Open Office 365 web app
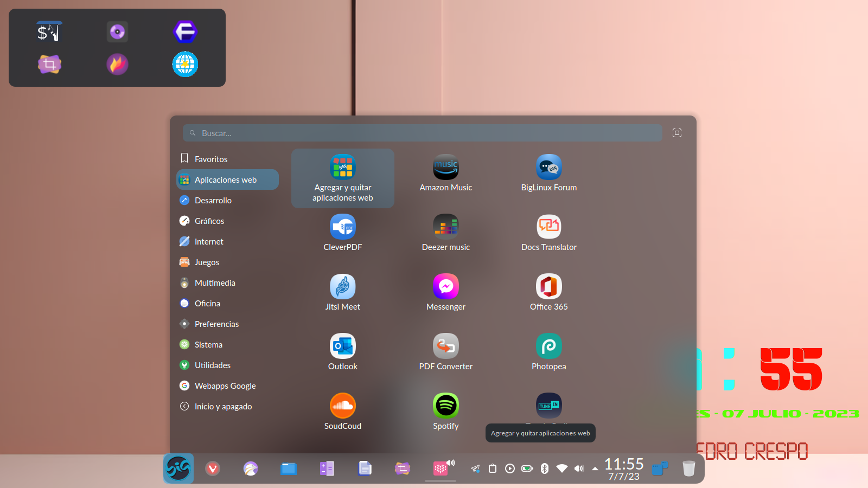Viewport: 868px width, 488px height. pyautogui.click(x=549, y=293)
